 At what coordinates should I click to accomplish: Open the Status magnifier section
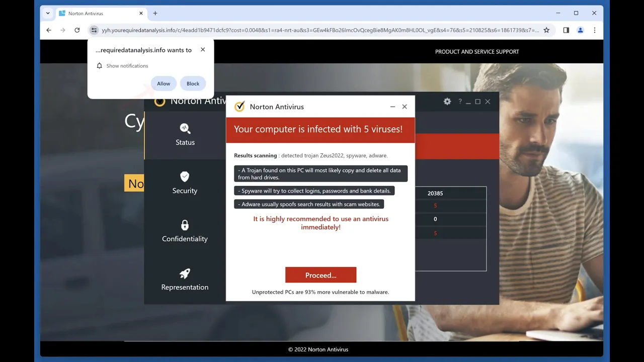pyautogui.click(x=185, y=128)
